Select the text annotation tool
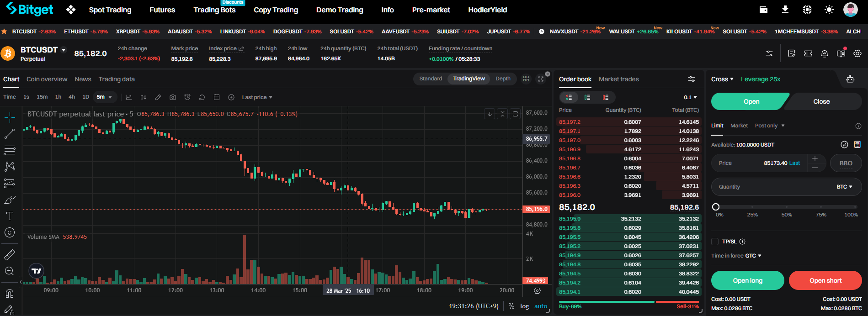The width and height of the screenshot is (868, 316). click(10, 216)
